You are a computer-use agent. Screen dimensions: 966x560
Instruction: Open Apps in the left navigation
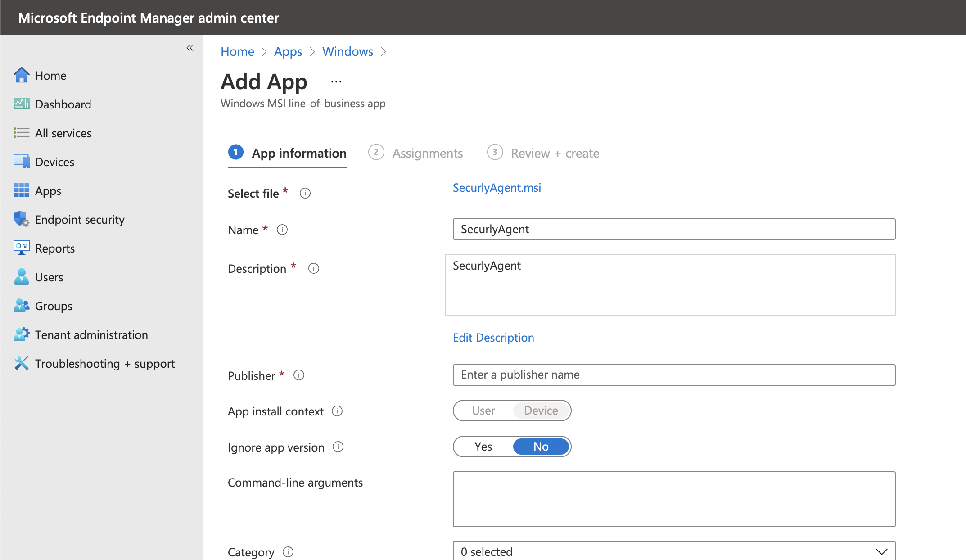point(48,190)
